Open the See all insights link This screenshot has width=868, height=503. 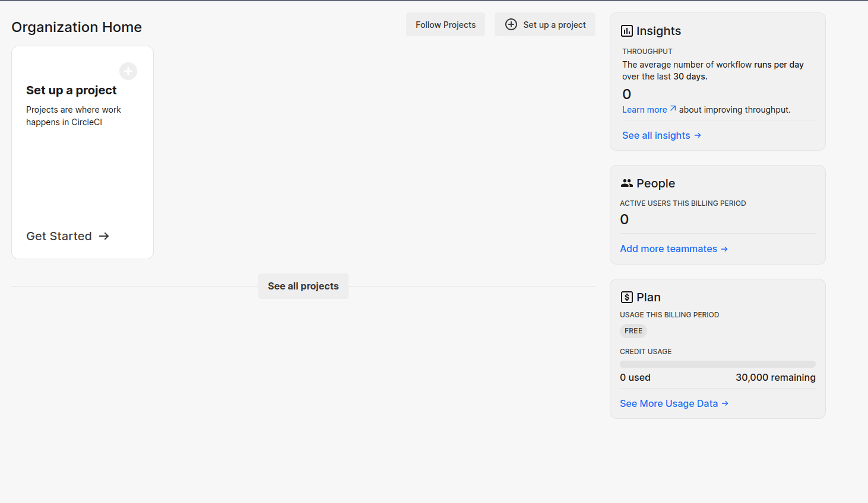656,135
